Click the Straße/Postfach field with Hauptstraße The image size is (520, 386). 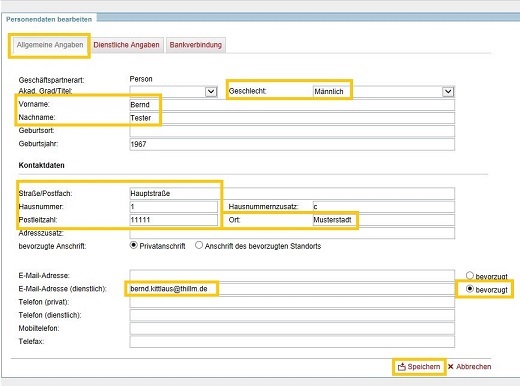pos(292,193)
